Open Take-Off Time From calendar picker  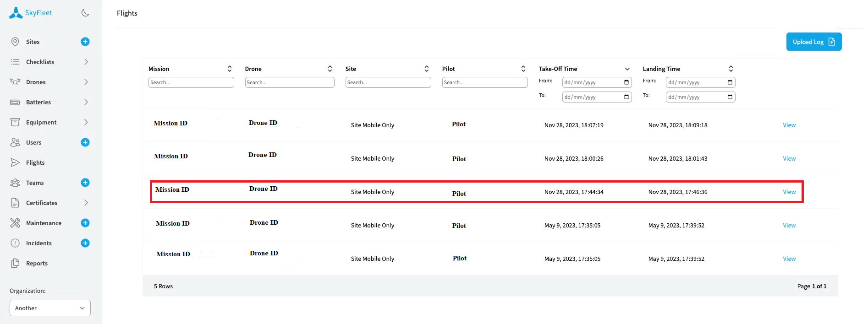point(626,82)
